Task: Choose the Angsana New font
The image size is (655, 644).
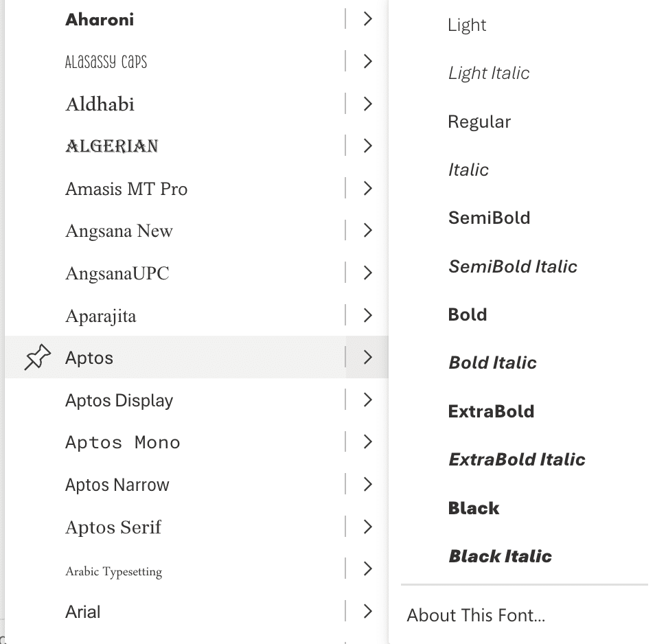Action: point(119,231)
